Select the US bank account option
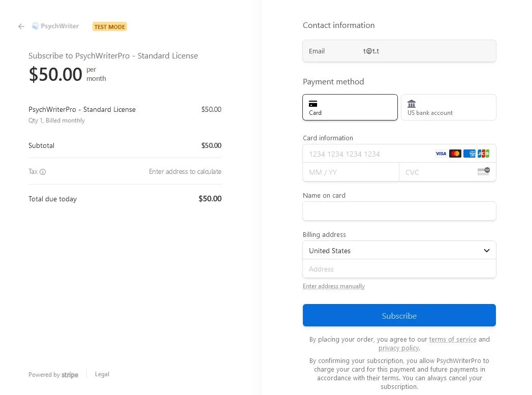 click(x=448, y=107)
